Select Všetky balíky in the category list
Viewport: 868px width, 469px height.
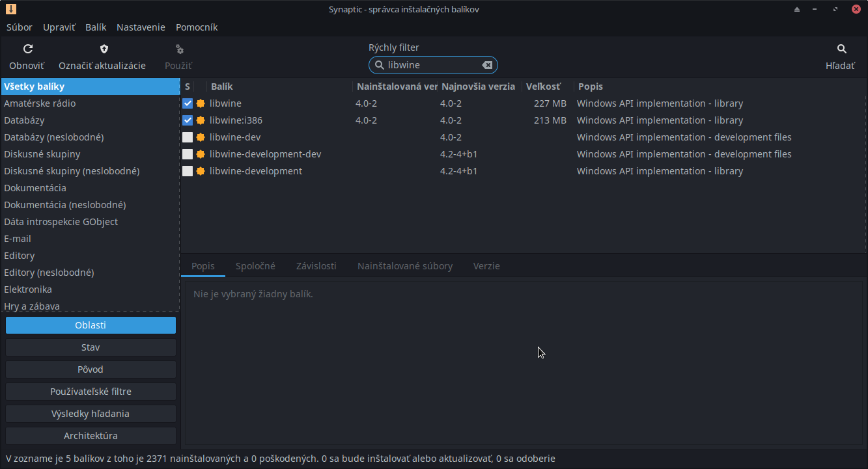[x=90, y=87]
